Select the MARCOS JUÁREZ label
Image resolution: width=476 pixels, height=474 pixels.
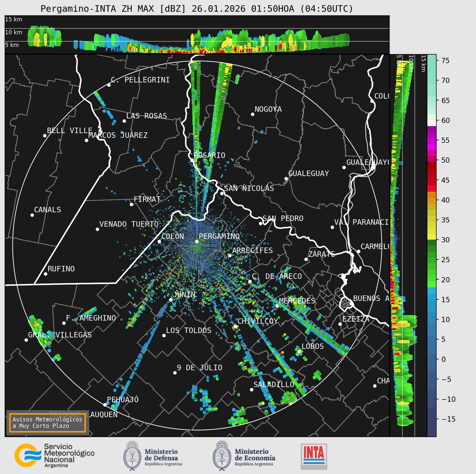click(118, 135)
